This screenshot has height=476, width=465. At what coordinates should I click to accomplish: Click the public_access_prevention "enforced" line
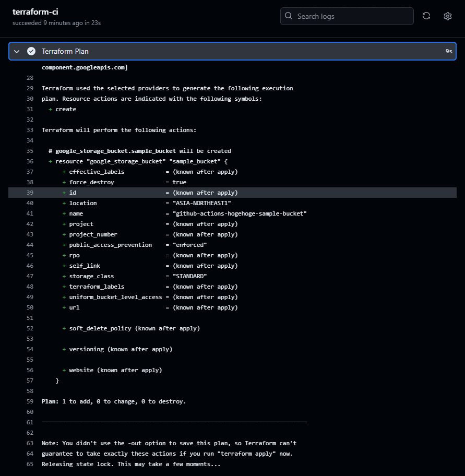pos(135,245)
